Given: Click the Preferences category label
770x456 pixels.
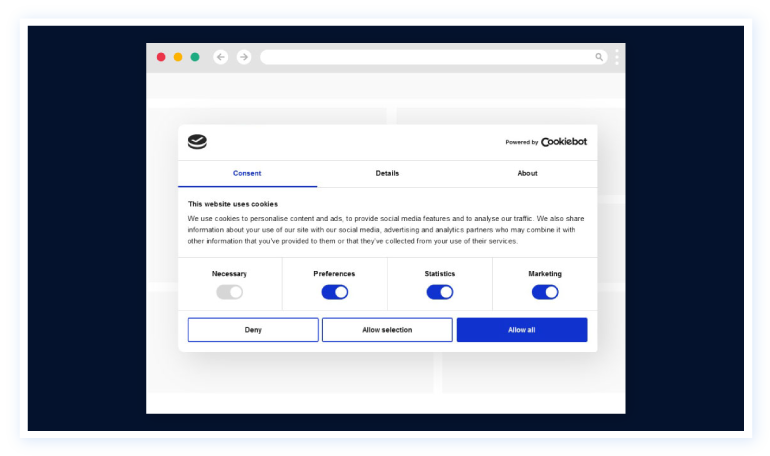Looking at the screenshot, I should point(334,273).
